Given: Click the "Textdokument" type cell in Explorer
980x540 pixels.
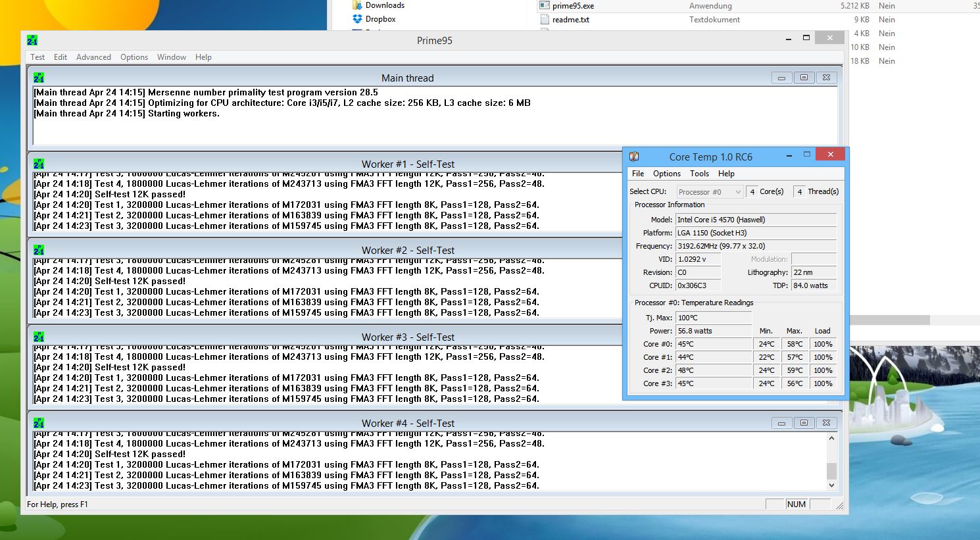Looking at the screenshot, I should [x=714, y=20].
